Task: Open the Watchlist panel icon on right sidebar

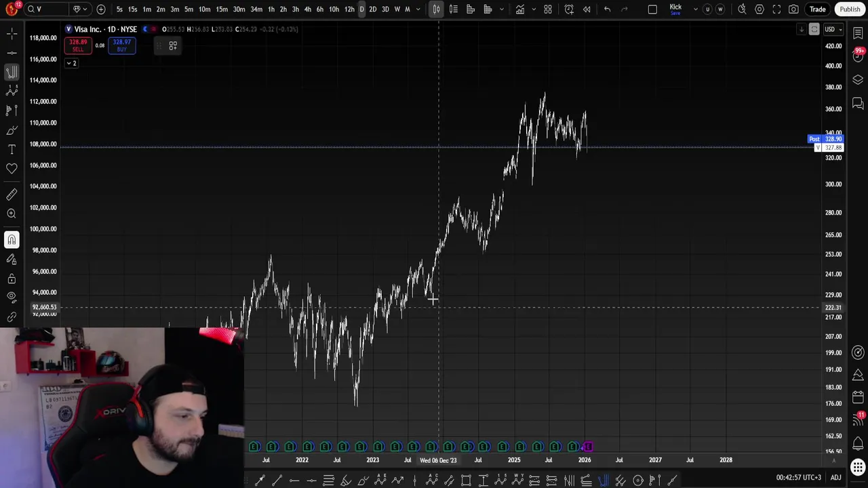Action: click(858, 33)
